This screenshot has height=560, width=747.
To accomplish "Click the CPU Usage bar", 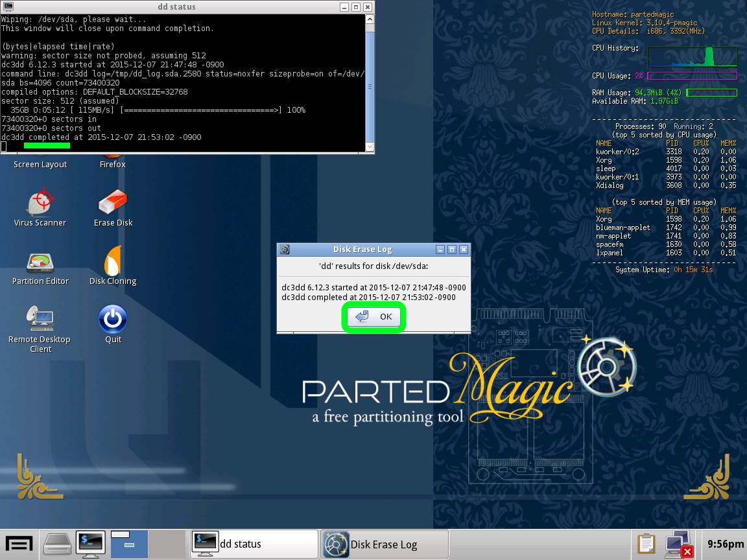I will coord(693,76).
